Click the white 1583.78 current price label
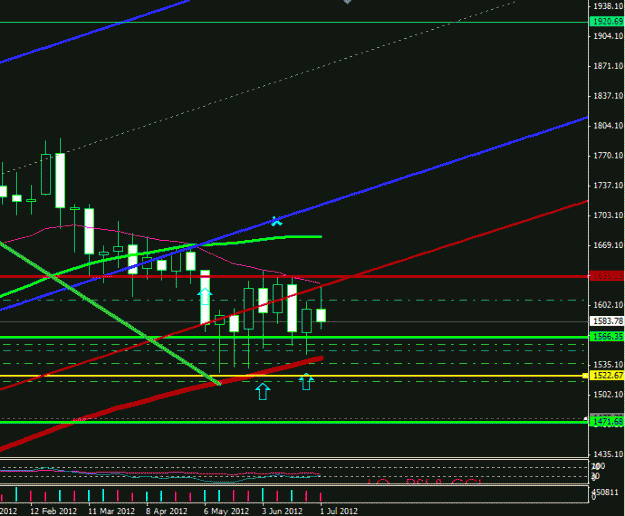This screenshot has height=516, width=625. 607,321
